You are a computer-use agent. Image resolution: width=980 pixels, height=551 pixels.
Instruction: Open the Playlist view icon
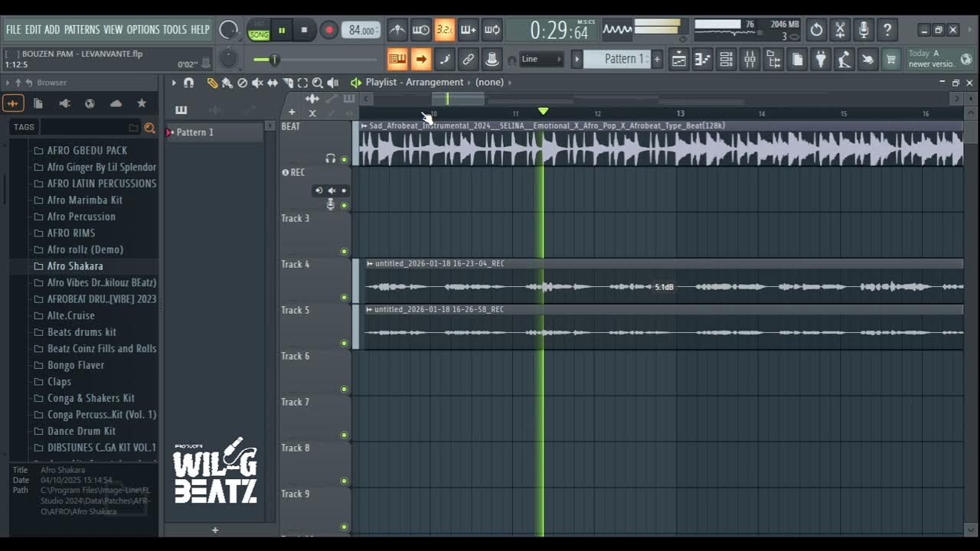tap(678, 59)
